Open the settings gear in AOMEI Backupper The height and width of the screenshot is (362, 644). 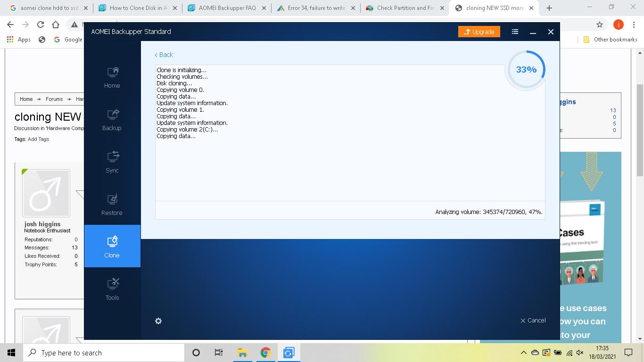[158, 321]
